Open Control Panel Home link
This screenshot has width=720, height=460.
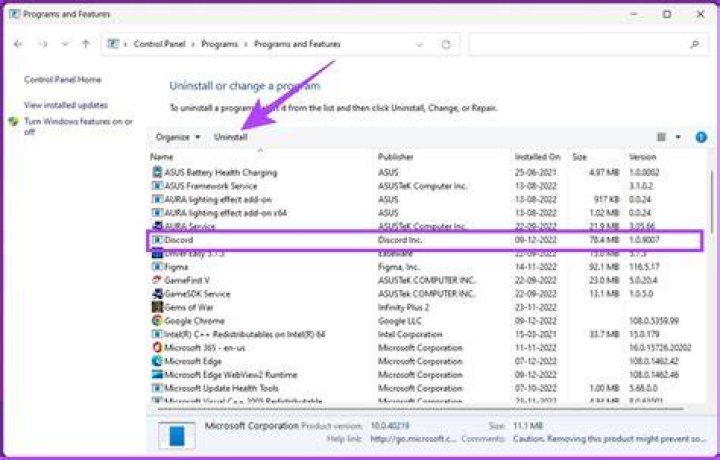point(62,79)
